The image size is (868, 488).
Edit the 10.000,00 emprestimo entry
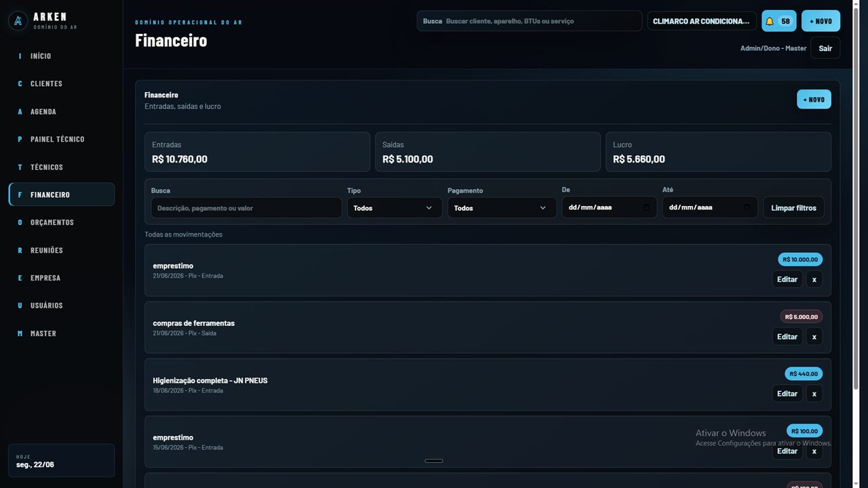click(x=787, y=279)
